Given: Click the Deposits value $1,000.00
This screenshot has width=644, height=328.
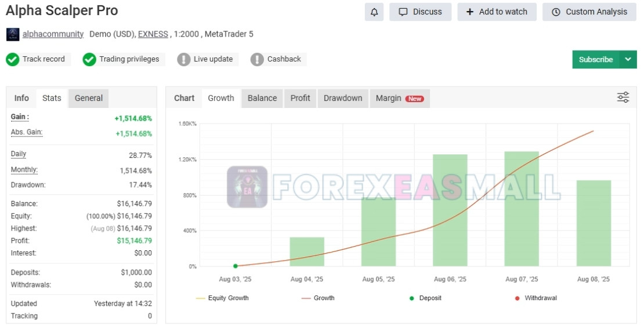Looking at the screenshot, I should click(136, 272).
